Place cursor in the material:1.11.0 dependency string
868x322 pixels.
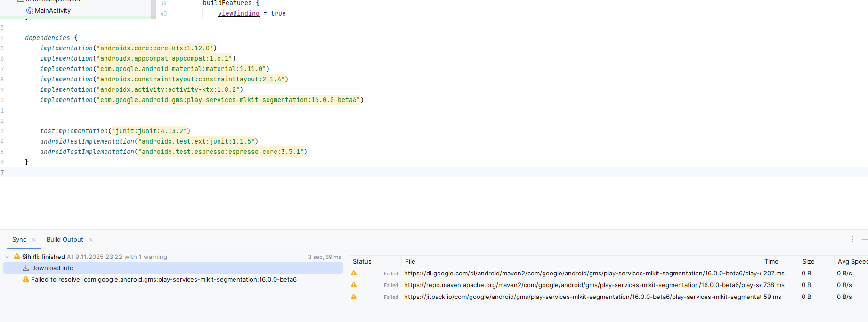click(181, 69)
